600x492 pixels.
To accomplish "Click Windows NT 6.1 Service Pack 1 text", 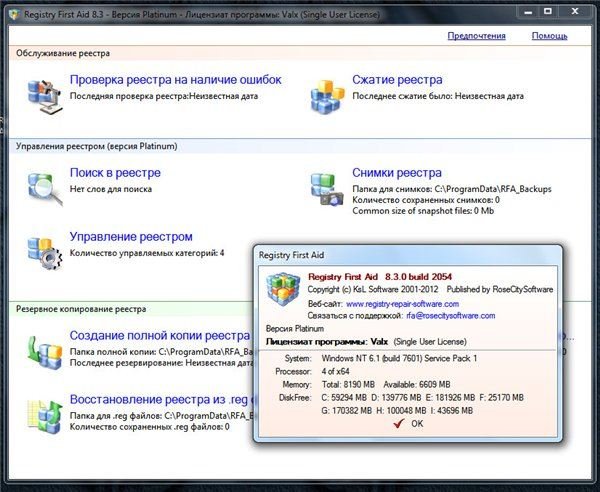I will (399, 358).
